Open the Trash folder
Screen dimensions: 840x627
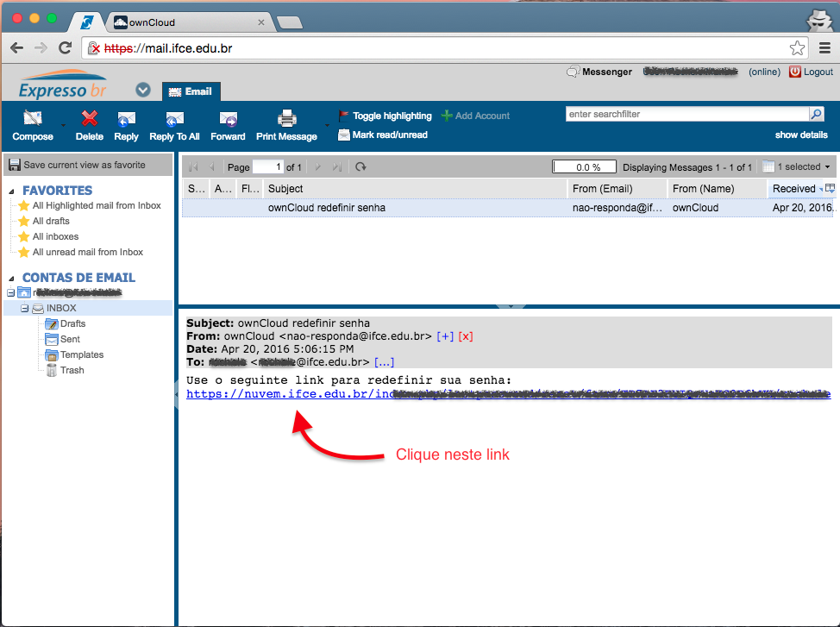tap(72, 370)
